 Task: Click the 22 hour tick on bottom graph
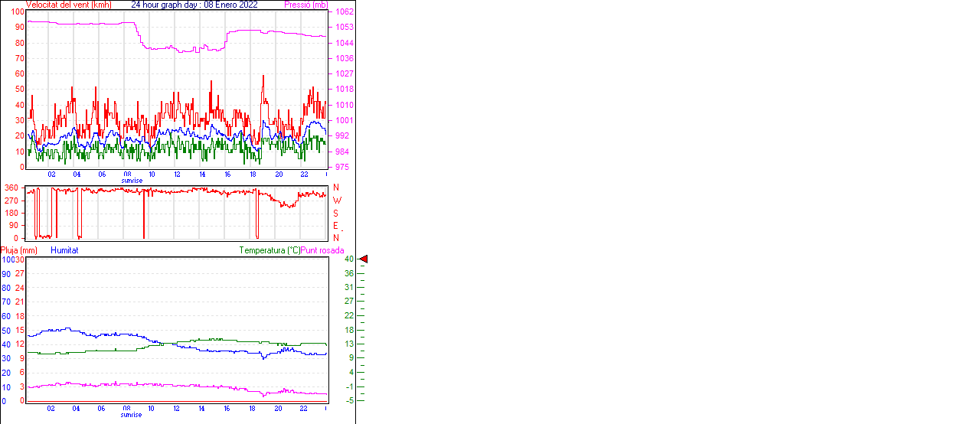click(x=304, y=409)
